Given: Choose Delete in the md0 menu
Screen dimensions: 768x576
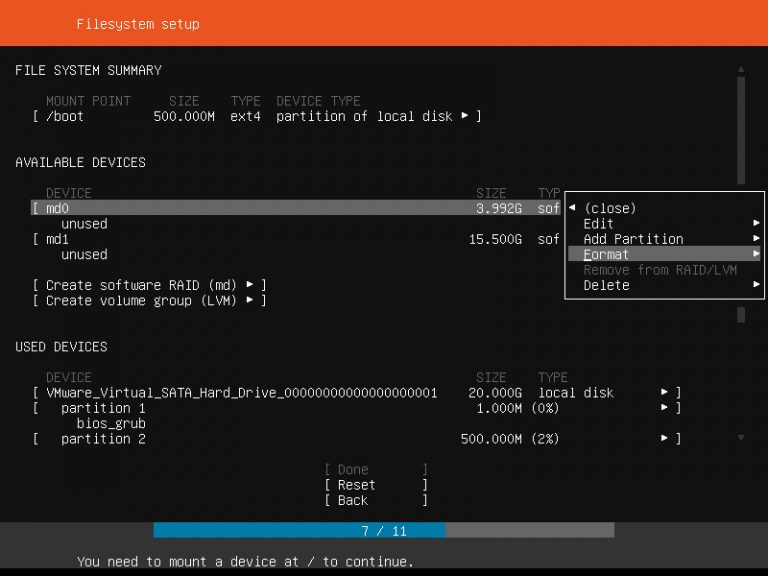Looking at the screenshot, I should 664,285.
